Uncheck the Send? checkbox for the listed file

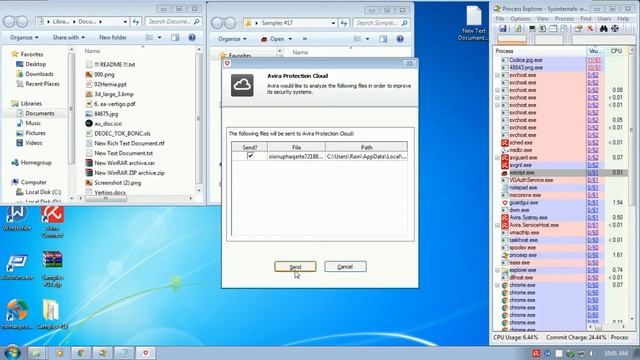tap(251, 156)
